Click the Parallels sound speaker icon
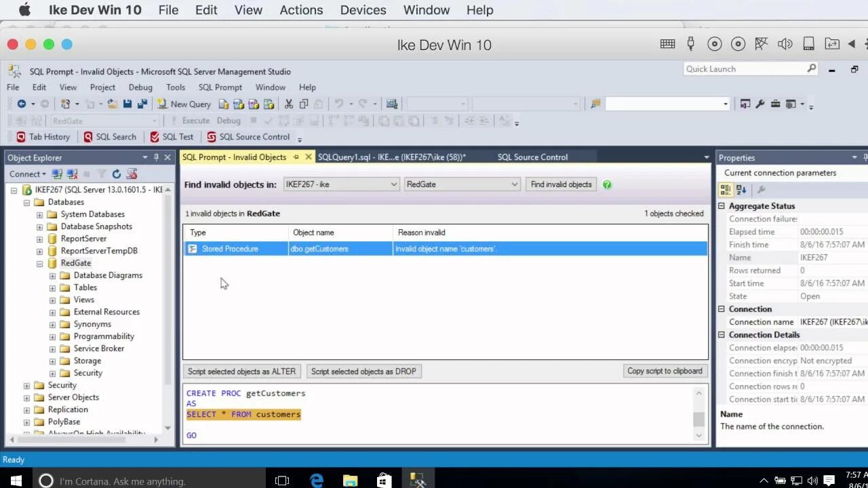868x488 pixels. 785,44
